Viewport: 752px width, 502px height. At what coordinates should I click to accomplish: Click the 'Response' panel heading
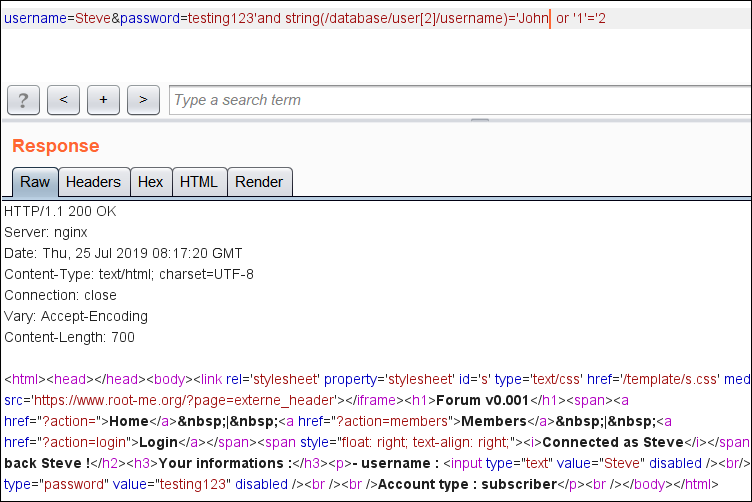point(56,146)
